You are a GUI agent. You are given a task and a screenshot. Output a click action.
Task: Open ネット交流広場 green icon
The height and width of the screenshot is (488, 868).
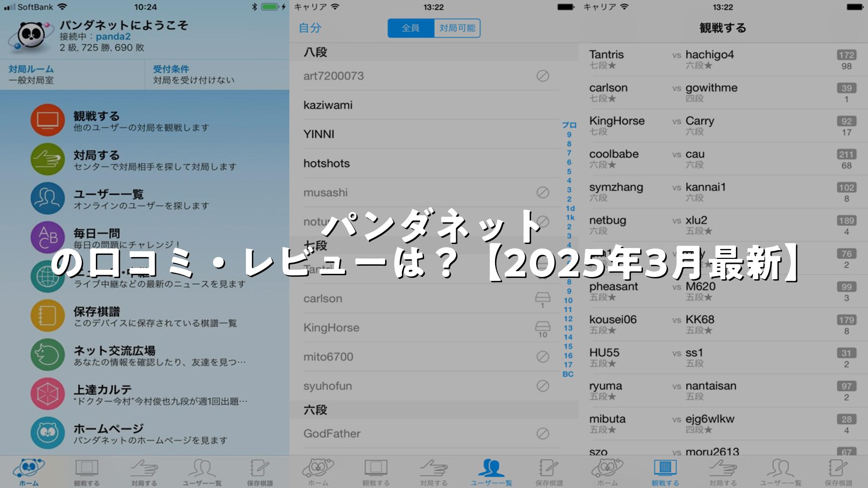coord(47,355)
